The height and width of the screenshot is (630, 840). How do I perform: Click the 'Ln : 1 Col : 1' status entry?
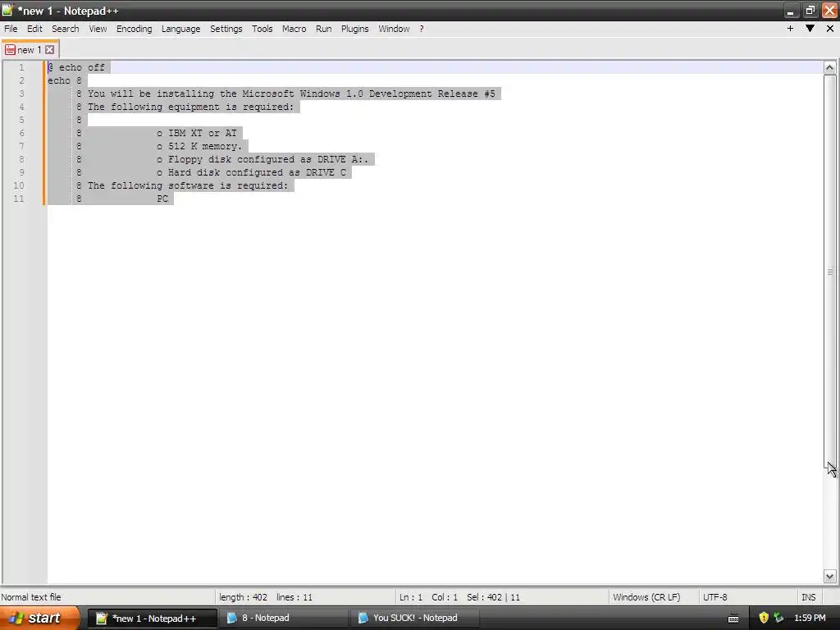coord(428,597)
